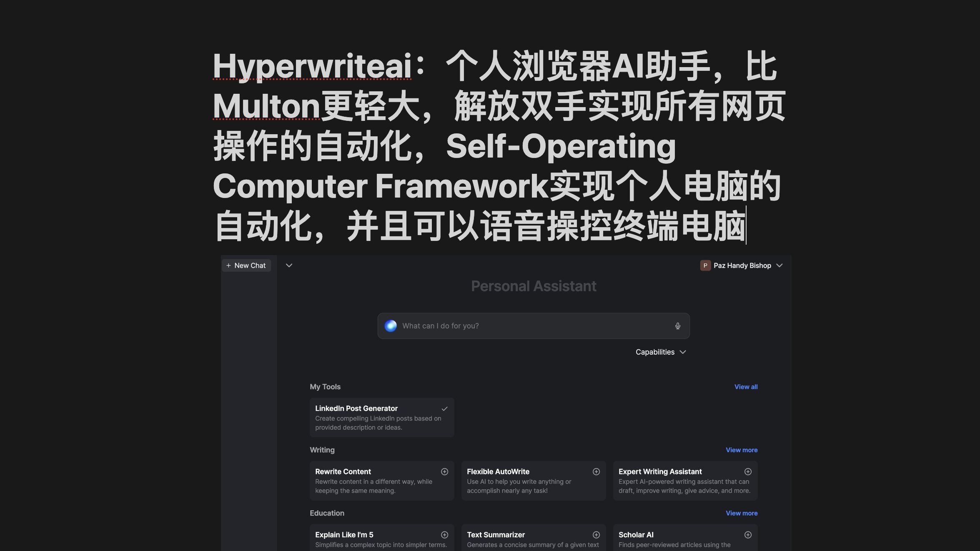The image size is (980, 551).
Task: Select My Tools View all menu item
Action: (x=746, y=387)
